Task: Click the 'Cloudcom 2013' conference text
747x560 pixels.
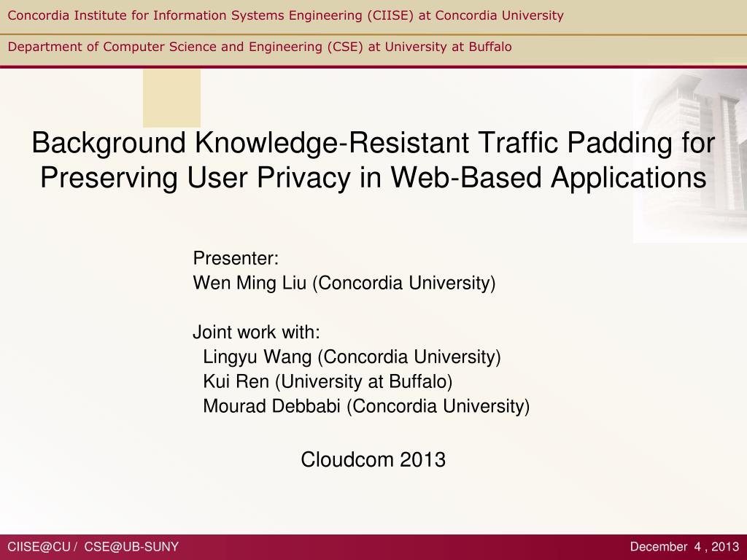Action: coord(373,459)
